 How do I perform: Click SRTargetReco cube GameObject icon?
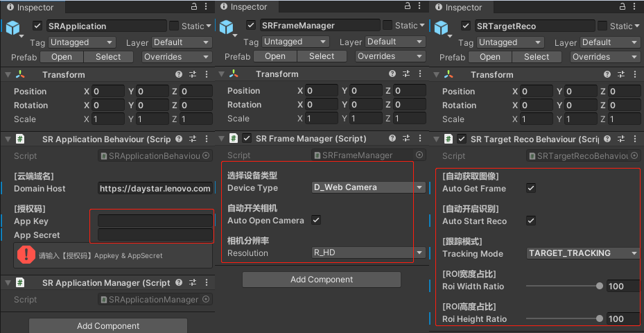(x=441, y=28)
